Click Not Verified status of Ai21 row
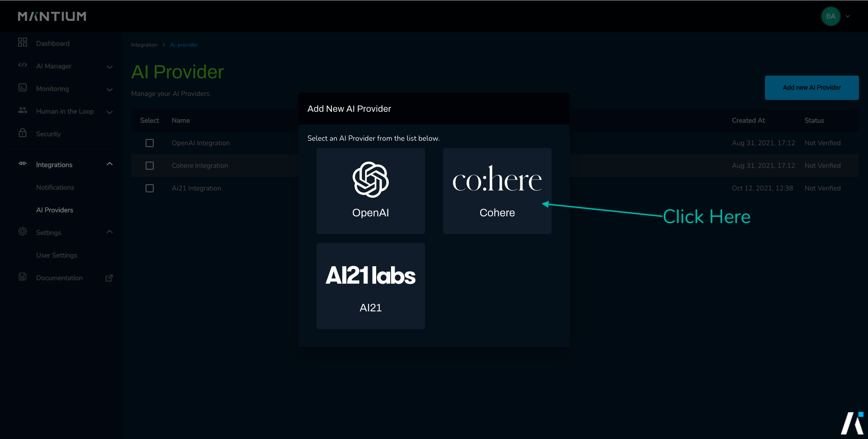Image resolution: width=868 pixels, height=439 pixels. point(822,188)
